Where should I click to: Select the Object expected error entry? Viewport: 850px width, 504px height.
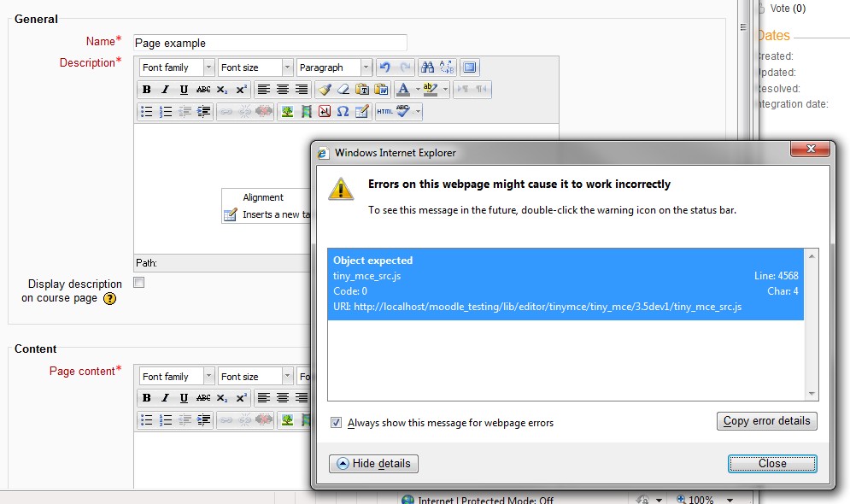566,284
